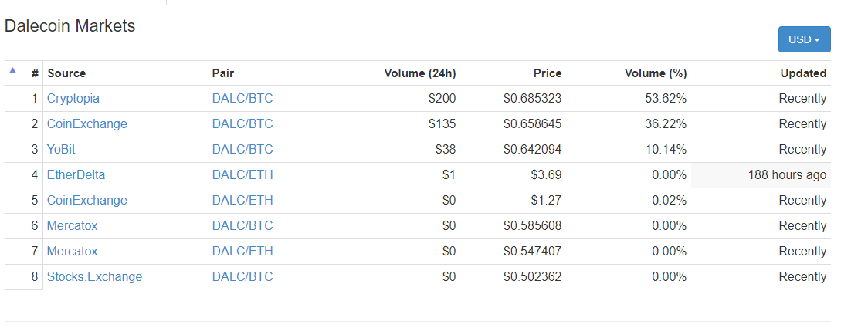Select the 10.14% volume share cell
The height and width of the screenshot is (328, 868).
[x=666, y=150]
